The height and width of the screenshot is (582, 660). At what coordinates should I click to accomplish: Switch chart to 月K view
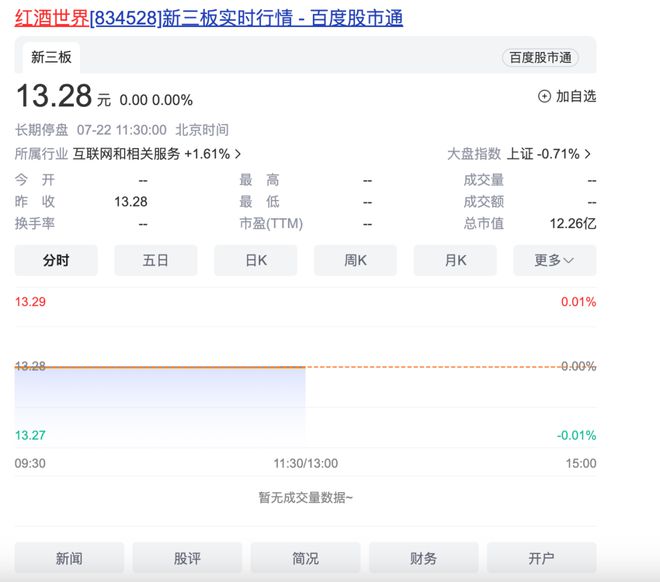point(455,260)
